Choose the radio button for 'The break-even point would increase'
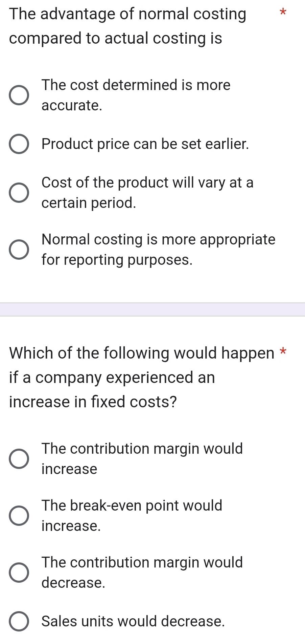The width and height of the screenshot is (305, 644). coord(19,516)
